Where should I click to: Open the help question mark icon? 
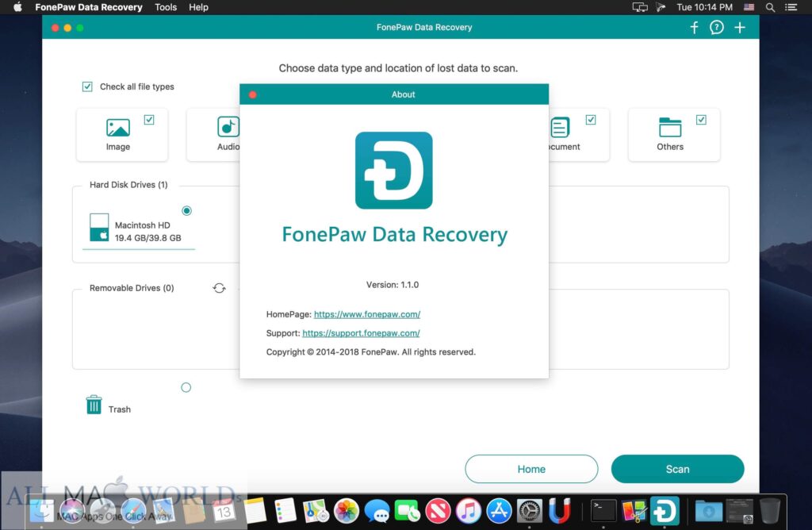[717, 28]
